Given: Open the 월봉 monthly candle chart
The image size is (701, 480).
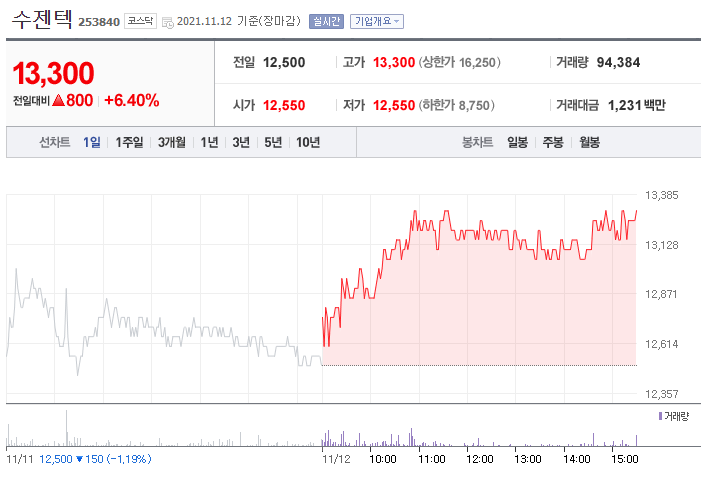Looking at the screenshot, I should [590, 142].
